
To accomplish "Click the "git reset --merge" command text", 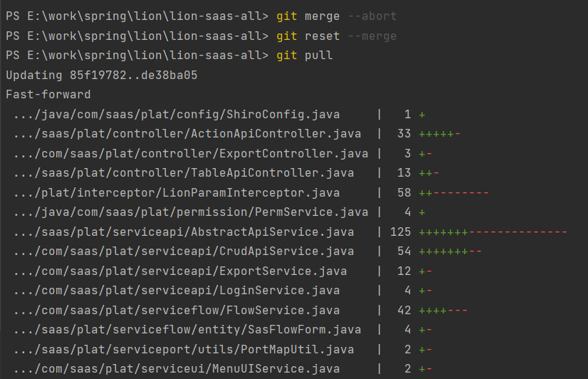I will (x=337, y=36).
